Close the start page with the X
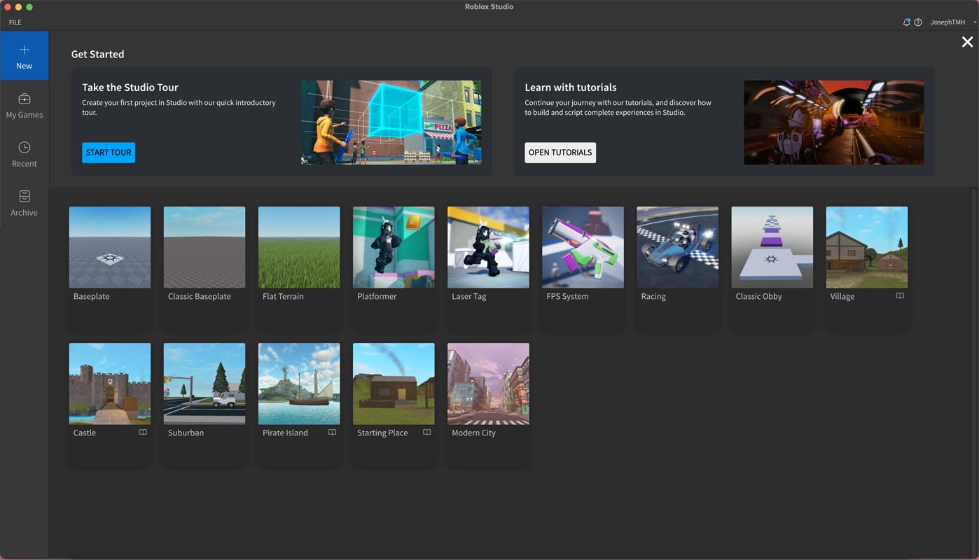979x560 pixels. [967, 42]
